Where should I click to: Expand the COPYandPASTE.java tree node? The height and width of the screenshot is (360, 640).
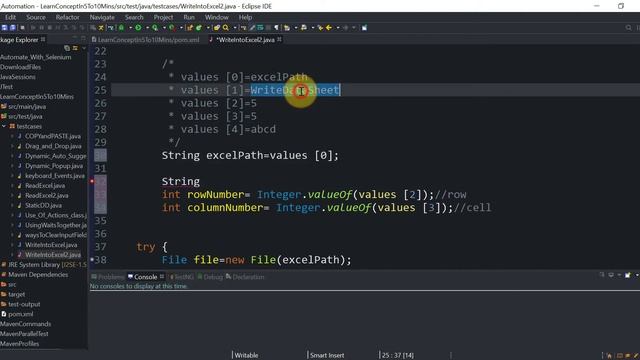[x=12, y=136]
